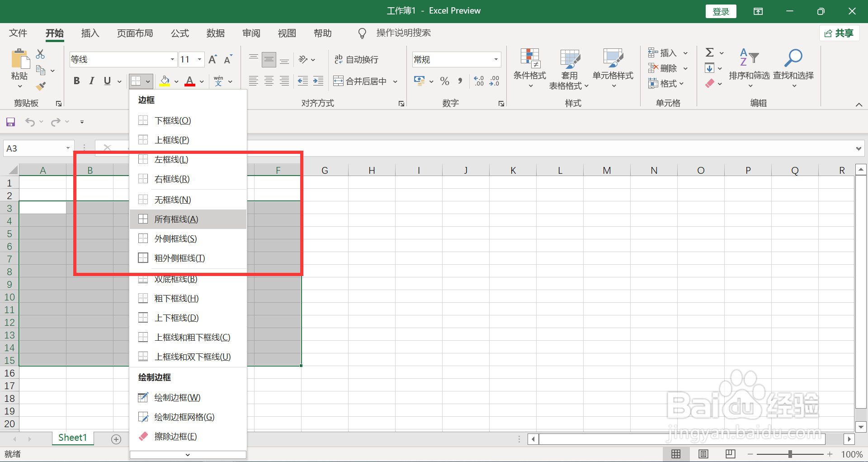Open alignment settings dialog launcher
Image resolution: width=868 pixels, height=462 pixels.
point(401,104)
